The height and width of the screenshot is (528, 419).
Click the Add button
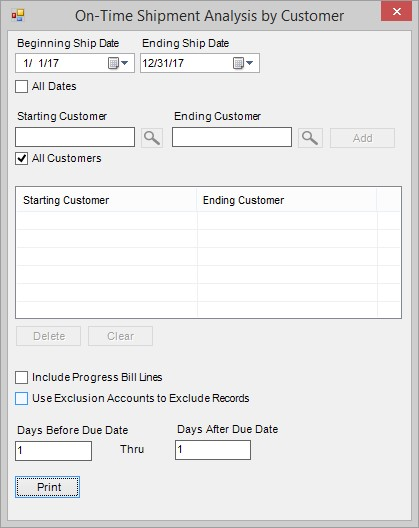tap(362, 138)
